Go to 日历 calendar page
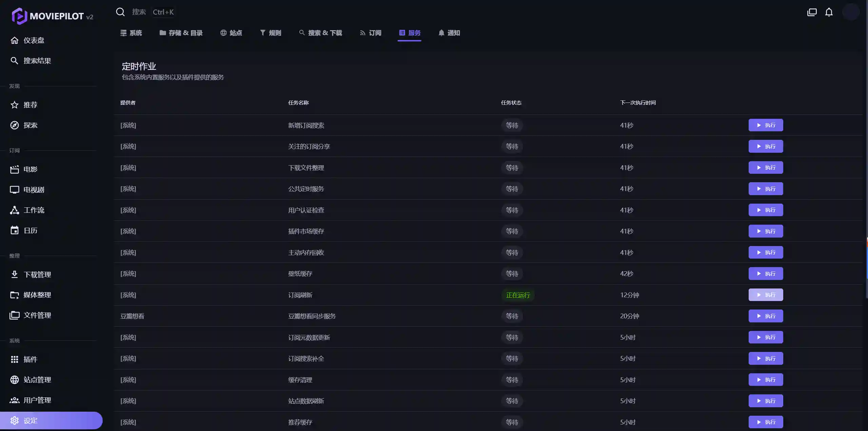Screen dimensions: 868x431 tap(30, 230)
